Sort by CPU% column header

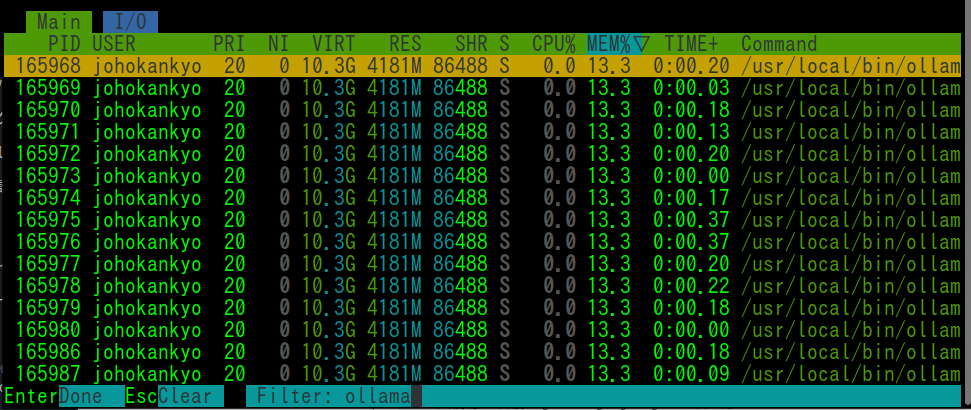[553, 44]
